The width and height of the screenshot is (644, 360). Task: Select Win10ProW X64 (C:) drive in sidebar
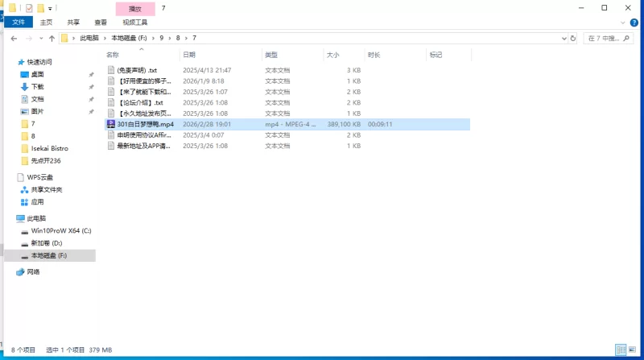pos(61,230)
